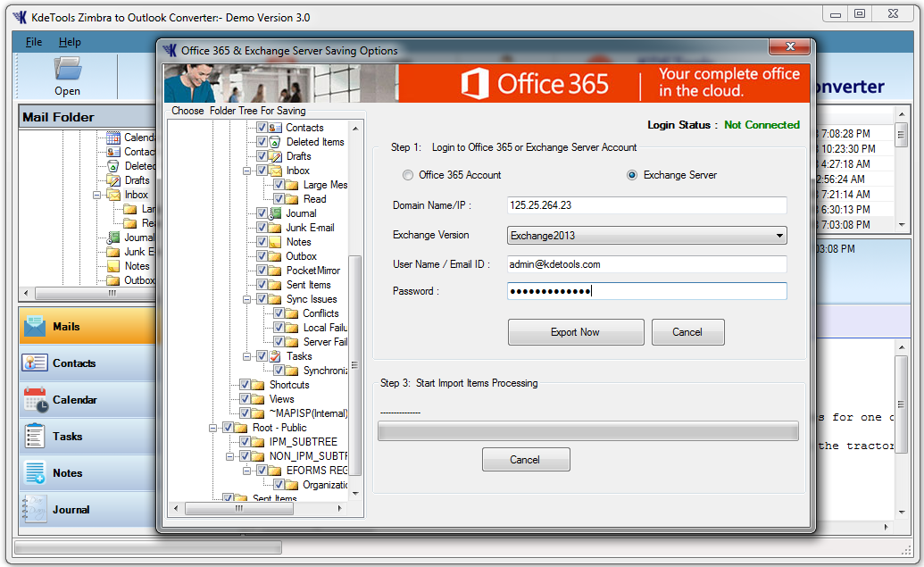The image size is (924, 567).
Task: Click the Export Now button
Action: click(x=576, y=332)
